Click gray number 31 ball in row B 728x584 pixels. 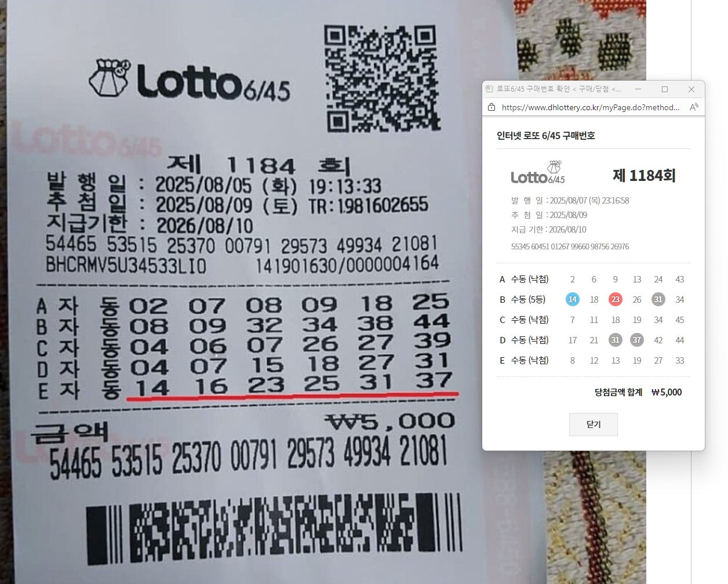click(x=658, y=299)
